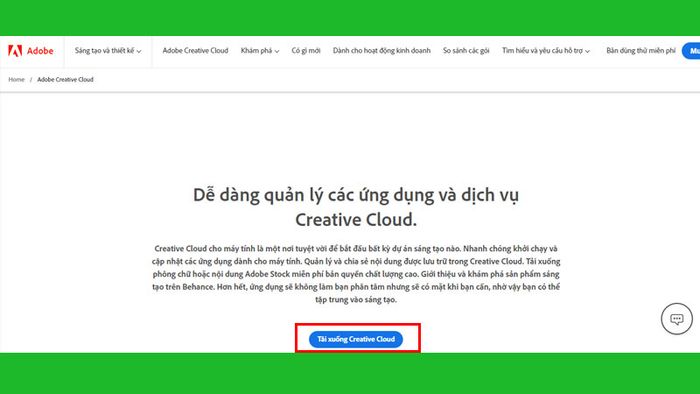Open So sánh các gói nav item
700x394 pixels.
point(466,51)
